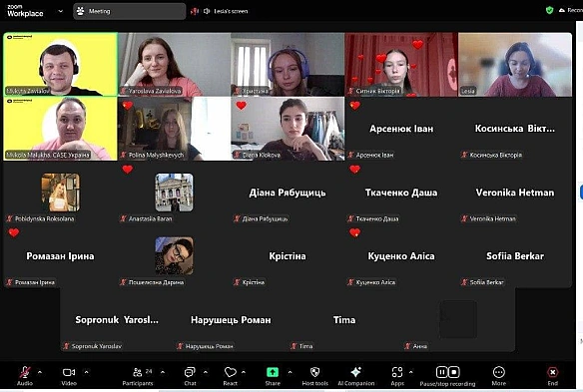This screenshot has height=392, width=583.
Task: Open the Apps icon
Action: 397,372
